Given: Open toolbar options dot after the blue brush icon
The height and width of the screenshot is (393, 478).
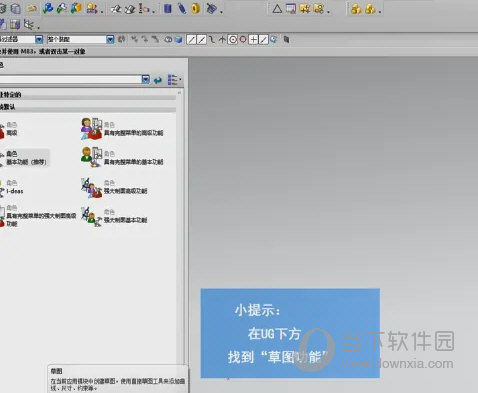Looking at the screenshot, I should tap(221, 12).
